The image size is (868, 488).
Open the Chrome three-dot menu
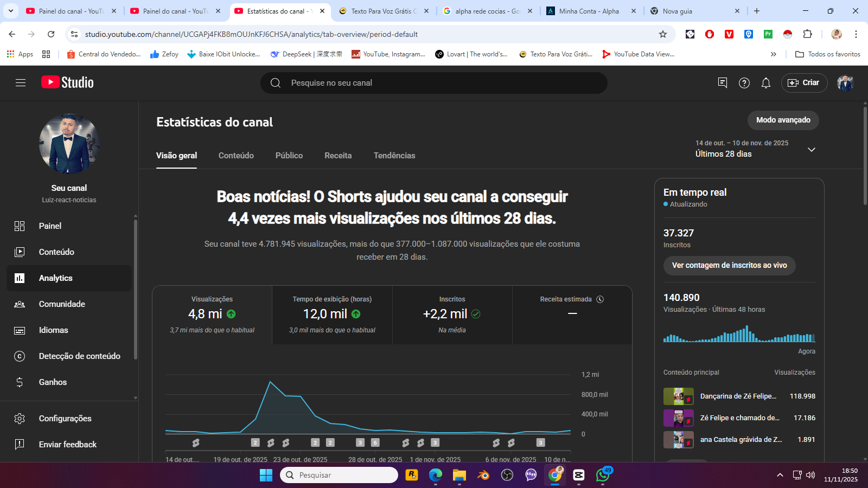point(856,34)
